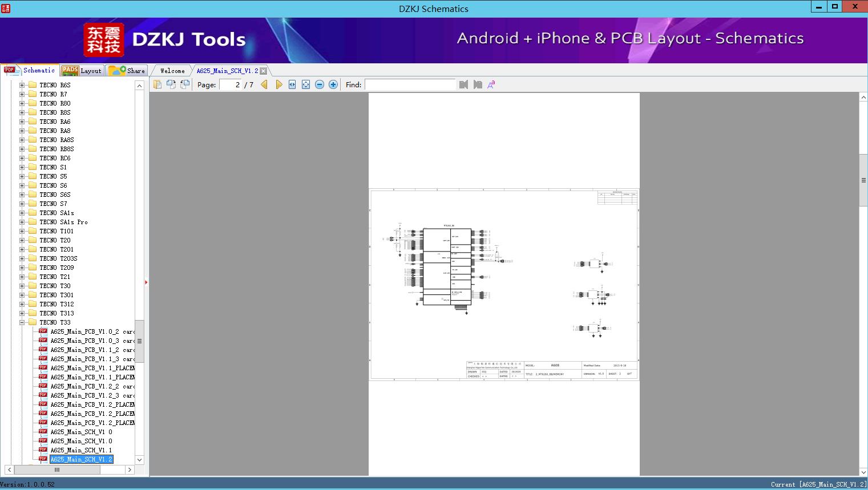Close the A625_Main_SCH_V1.2 tab

[x=263, y=71]
